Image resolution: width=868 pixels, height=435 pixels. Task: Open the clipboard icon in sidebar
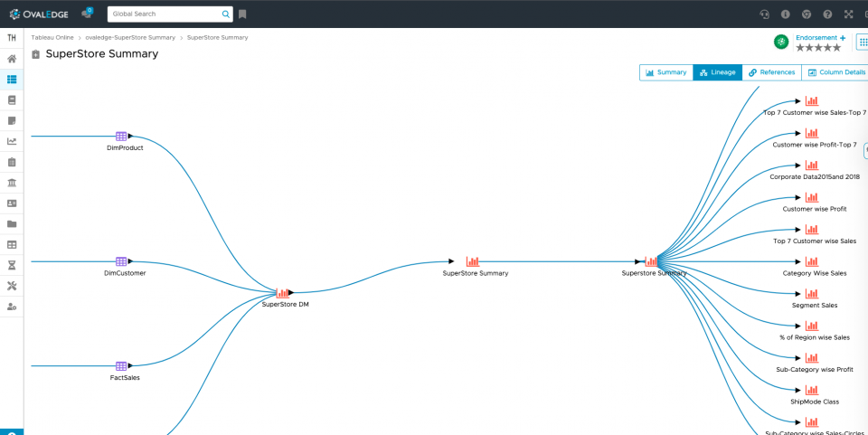12,162
